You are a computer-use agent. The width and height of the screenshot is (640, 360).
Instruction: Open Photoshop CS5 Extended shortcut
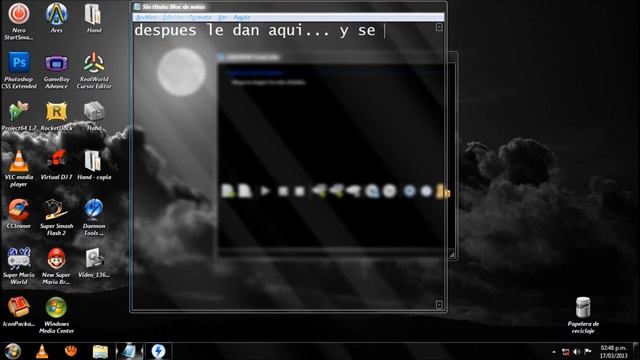pos(19,70)
